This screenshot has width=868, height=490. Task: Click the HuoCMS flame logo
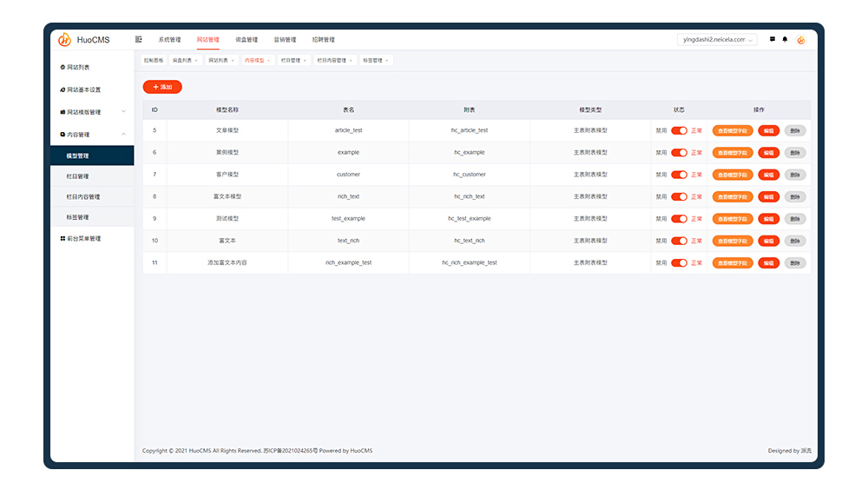tap(64, 39)
